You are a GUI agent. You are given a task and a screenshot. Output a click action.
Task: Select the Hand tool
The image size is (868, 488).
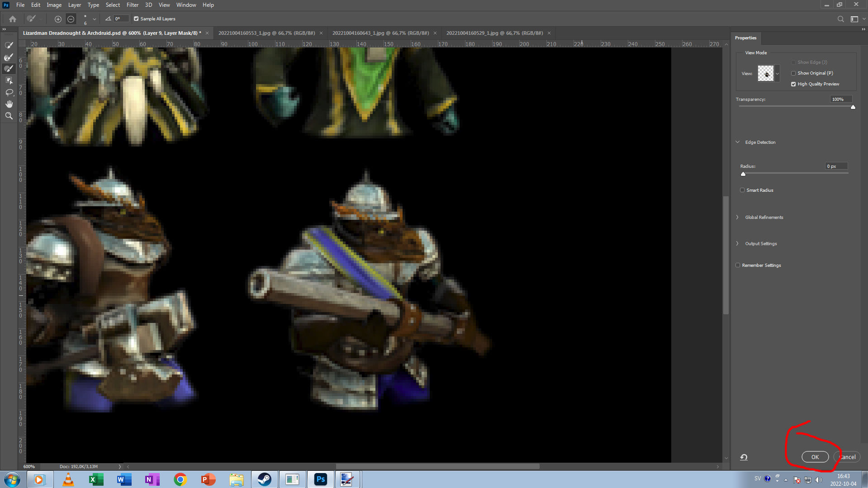pyautogui.click(x=9, y=104)
